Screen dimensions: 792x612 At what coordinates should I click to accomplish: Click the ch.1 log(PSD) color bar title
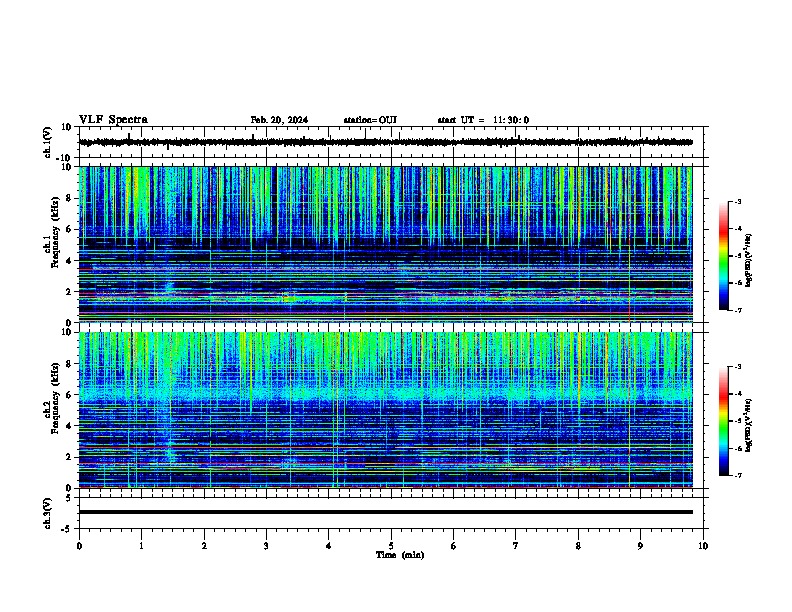pyautogui.click(x=749, y=261)
